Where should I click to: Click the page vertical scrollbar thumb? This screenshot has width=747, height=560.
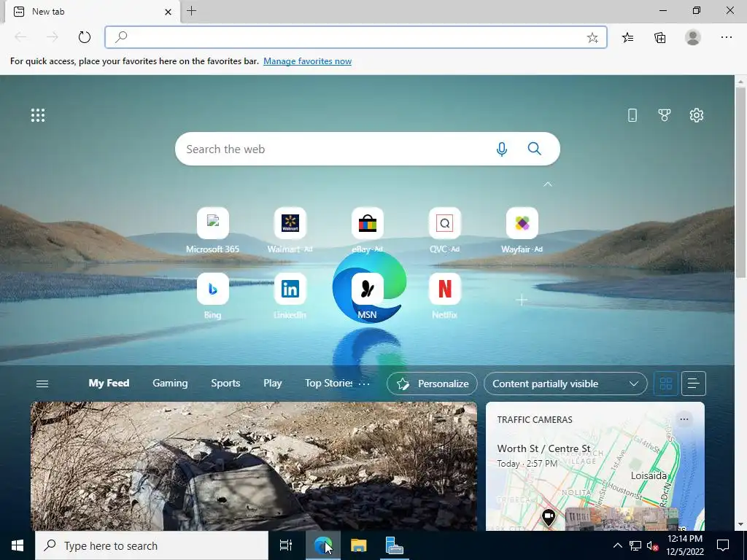pos(740,182)
